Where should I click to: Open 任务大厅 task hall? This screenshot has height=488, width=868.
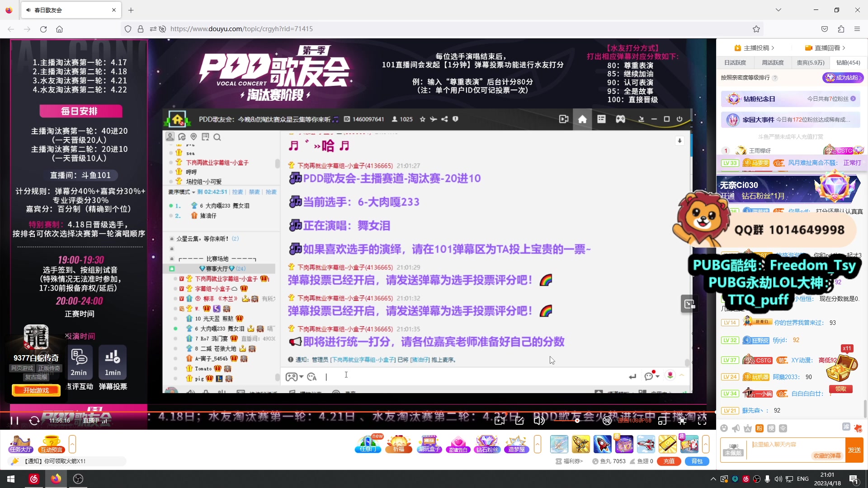point(20,444)
